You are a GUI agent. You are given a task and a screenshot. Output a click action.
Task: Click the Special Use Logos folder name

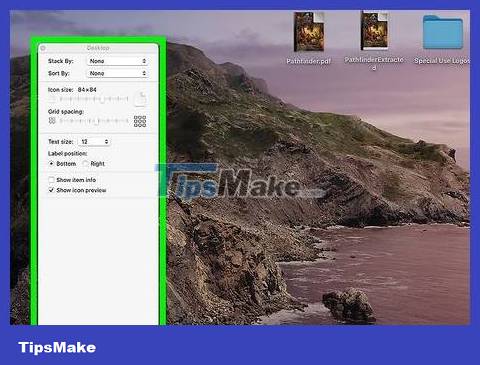(x=442, y=61)
